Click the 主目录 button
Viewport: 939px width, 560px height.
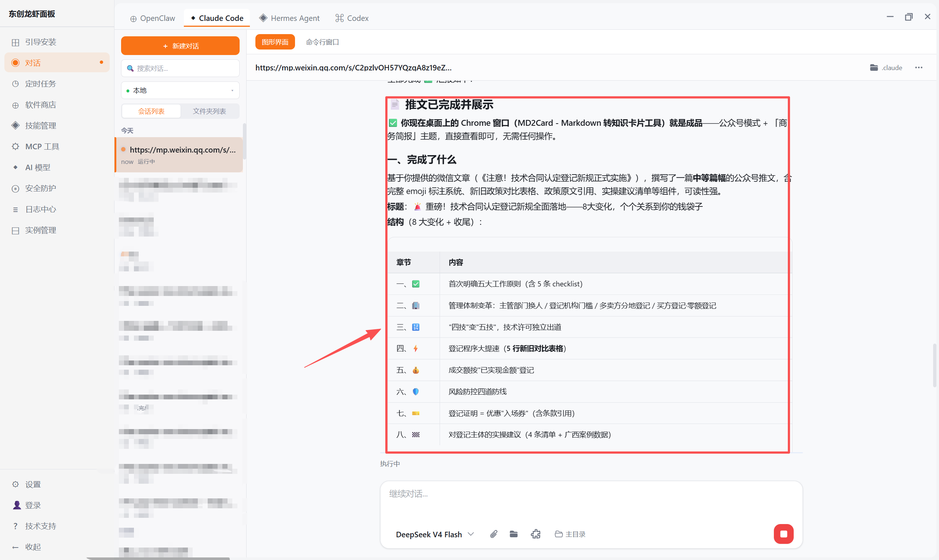[x=570, y=534]
